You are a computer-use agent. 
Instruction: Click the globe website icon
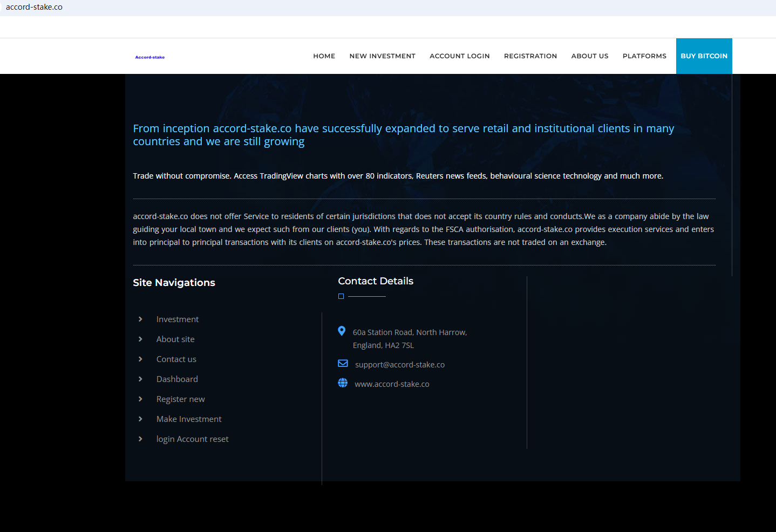coord(343,383)
